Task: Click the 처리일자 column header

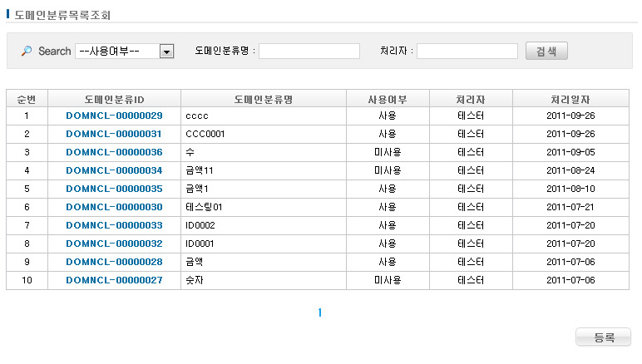Action: point(565,99)
